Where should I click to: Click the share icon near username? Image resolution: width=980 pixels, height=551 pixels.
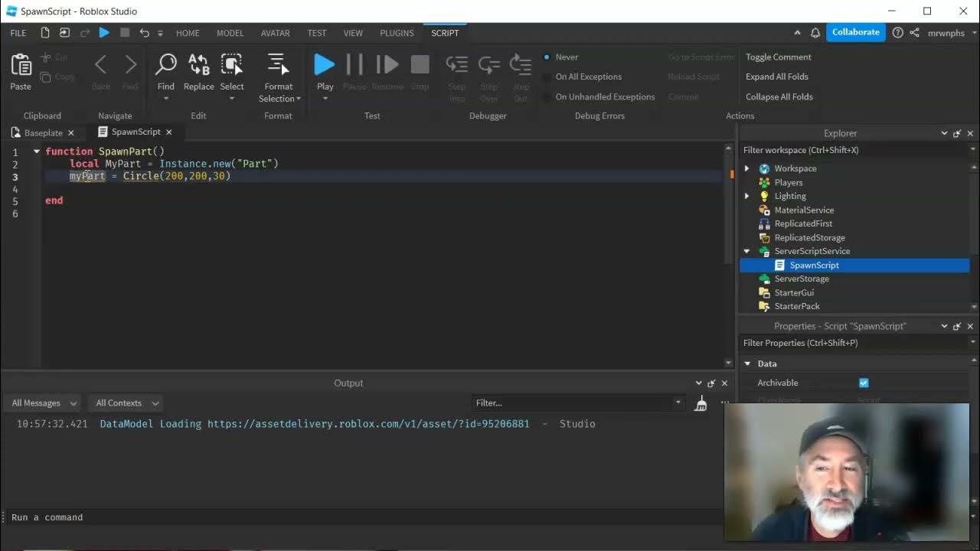(x=915, y=33)
